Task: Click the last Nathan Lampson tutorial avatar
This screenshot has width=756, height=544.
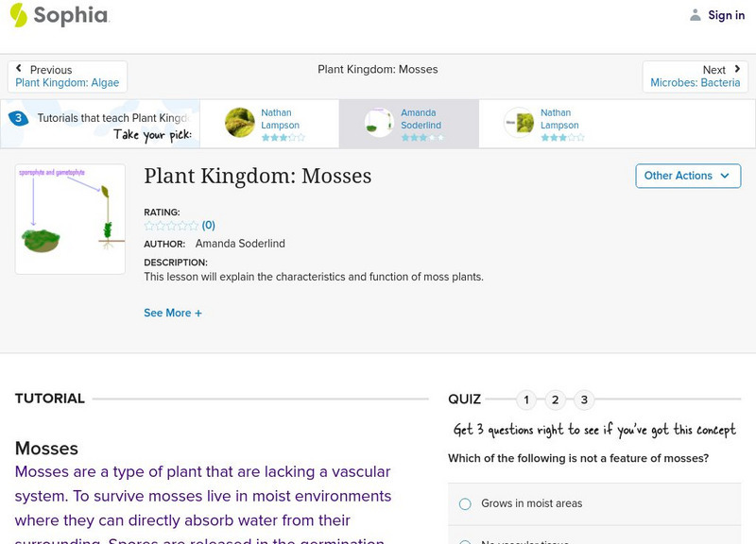Action: coord(519,123)
